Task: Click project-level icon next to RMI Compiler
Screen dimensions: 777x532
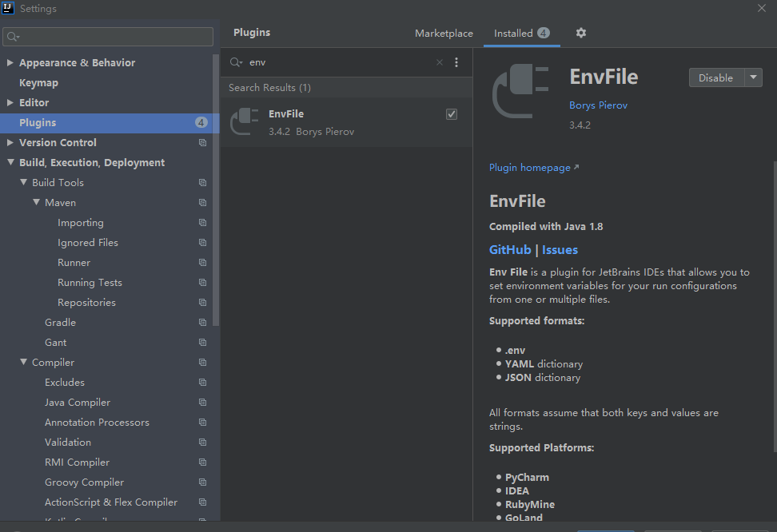Action: pyautogui.click(x=203, y=463)
